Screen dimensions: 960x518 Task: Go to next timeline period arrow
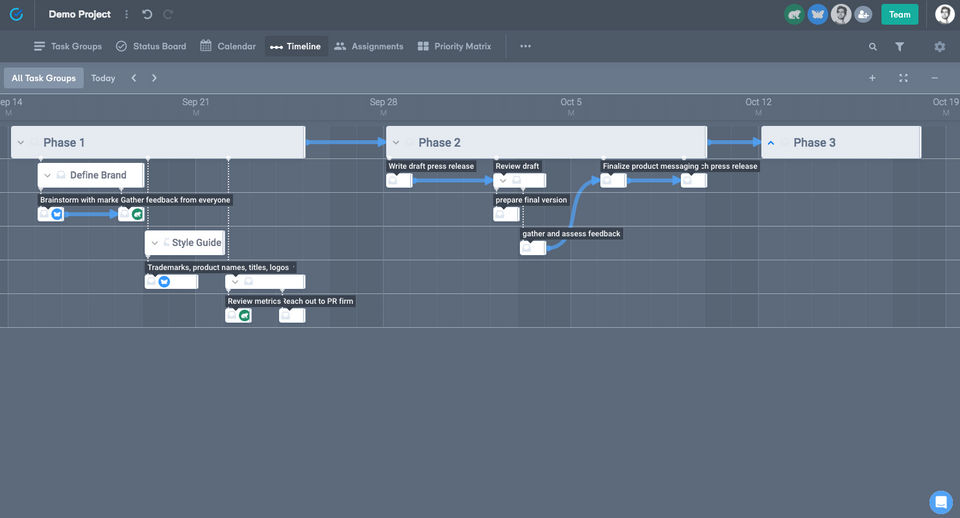click(154, 78)
